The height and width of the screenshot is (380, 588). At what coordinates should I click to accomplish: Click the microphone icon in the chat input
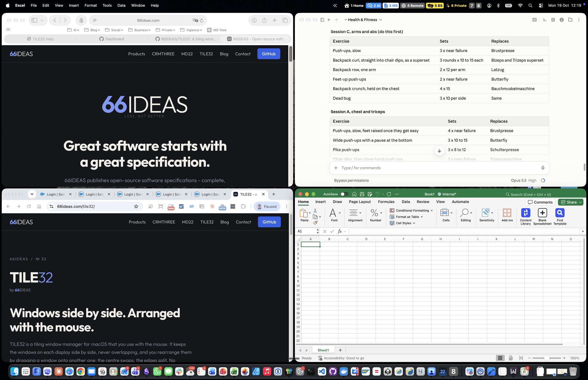coord(543,168)
